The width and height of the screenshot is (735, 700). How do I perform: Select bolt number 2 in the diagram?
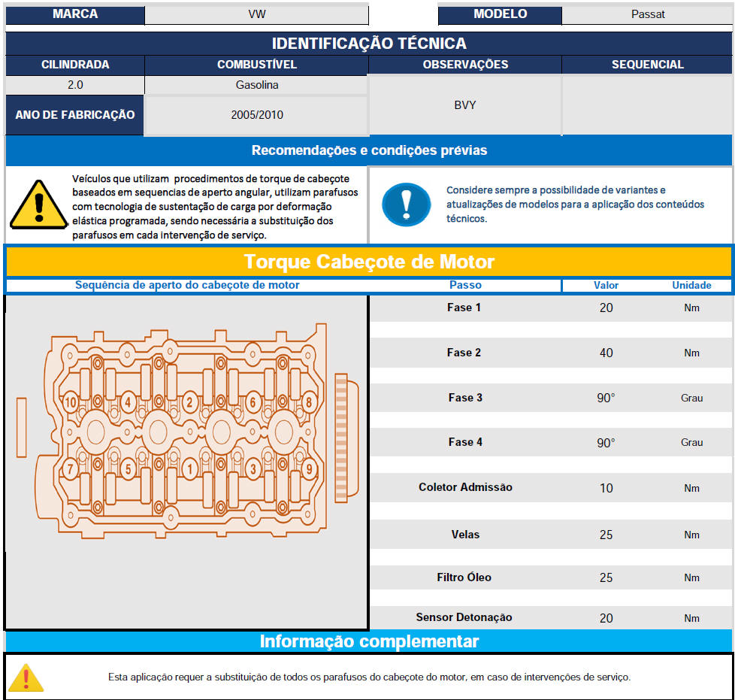click(x=190, y=402)
